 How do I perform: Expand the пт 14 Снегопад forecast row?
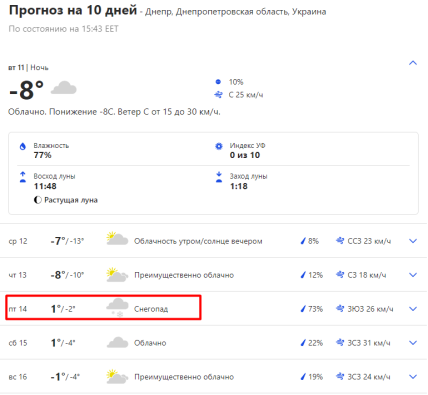click(x=413, y=309)
